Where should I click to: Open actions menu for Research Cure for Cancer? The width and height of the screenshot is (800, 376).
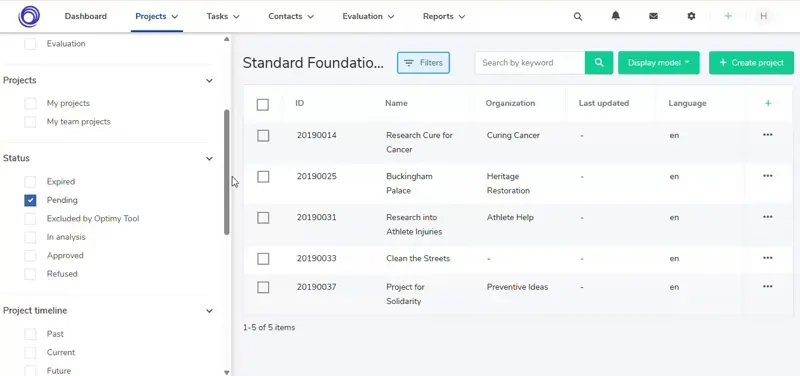pyautogui.click(x=767, y=135)
